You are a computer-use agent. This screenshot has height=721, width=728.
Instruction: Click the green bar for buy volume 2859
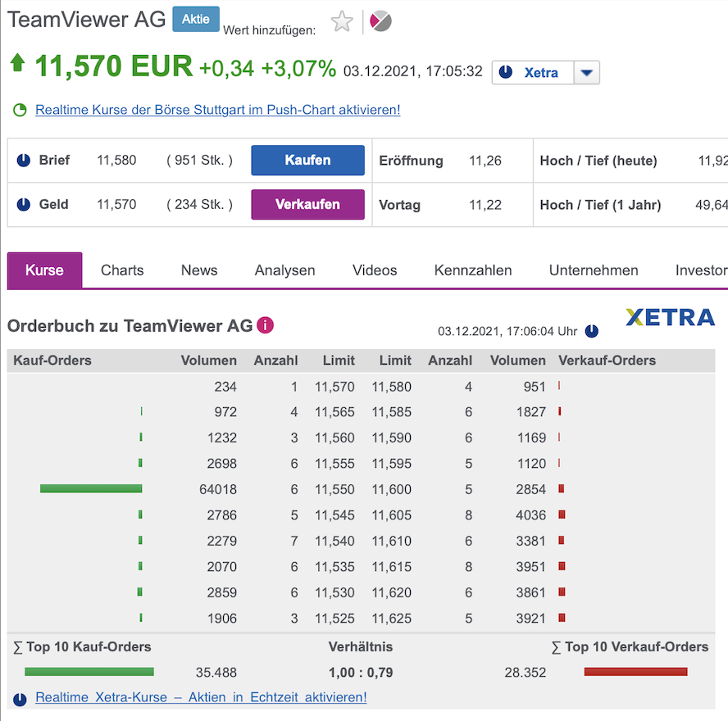point(139,592)
